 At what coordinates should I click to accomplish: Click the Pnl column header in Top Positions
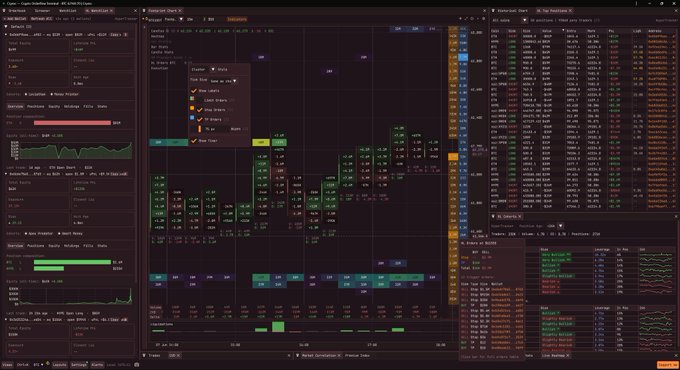(x=611, y=31)
